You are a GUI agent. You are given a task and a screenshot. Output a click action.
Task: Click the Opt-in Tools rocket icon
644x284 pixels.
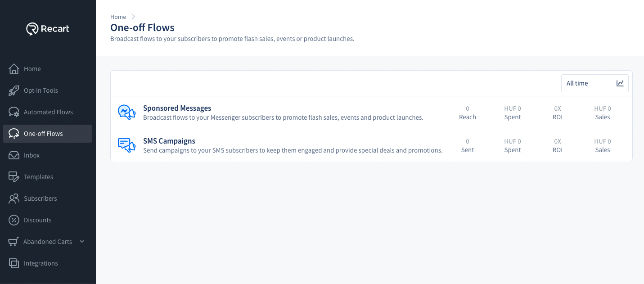pyautogui.click(x=14, y=90)
